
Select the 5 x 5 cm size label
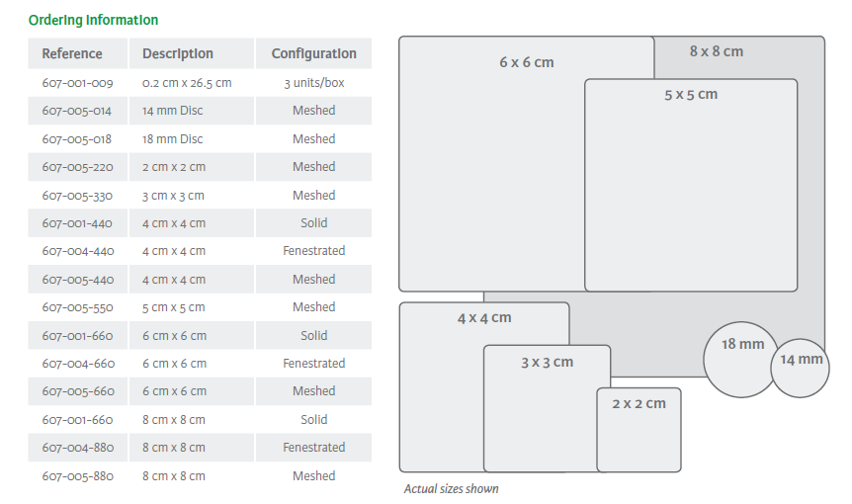[x=691, y=95]
